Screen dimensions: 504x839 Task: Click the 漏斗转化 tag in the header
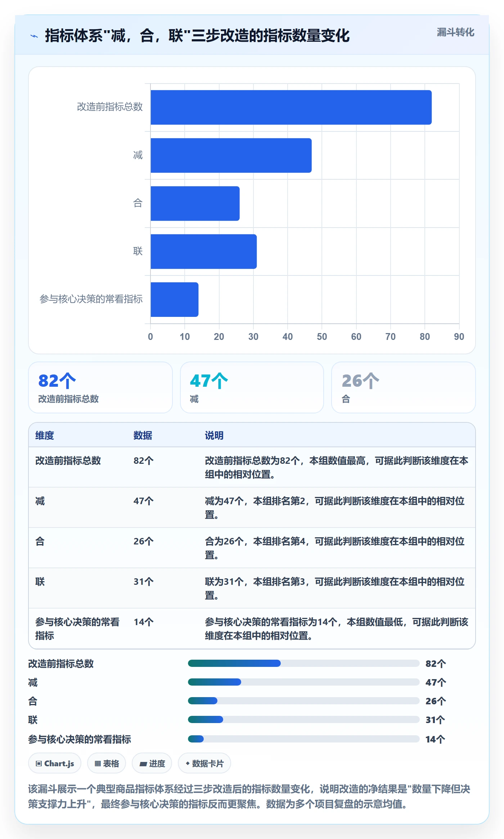455,32
